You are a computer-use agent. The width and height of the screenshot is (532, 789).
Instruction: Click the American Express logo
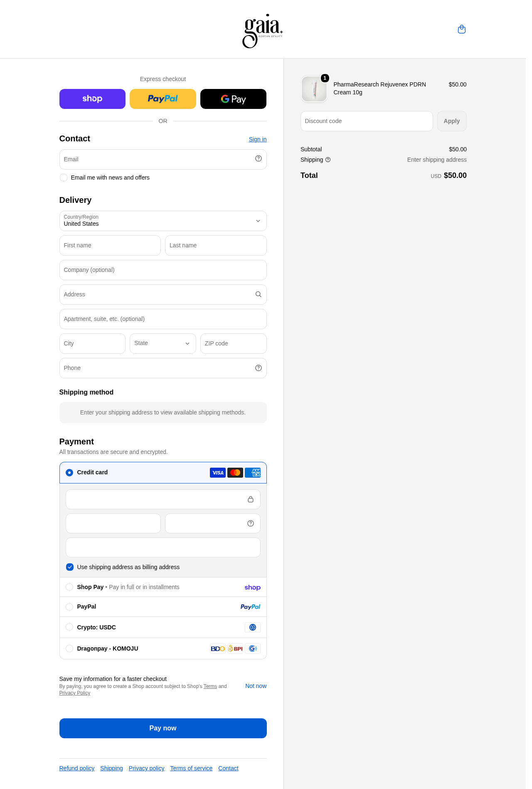[253, 473]
